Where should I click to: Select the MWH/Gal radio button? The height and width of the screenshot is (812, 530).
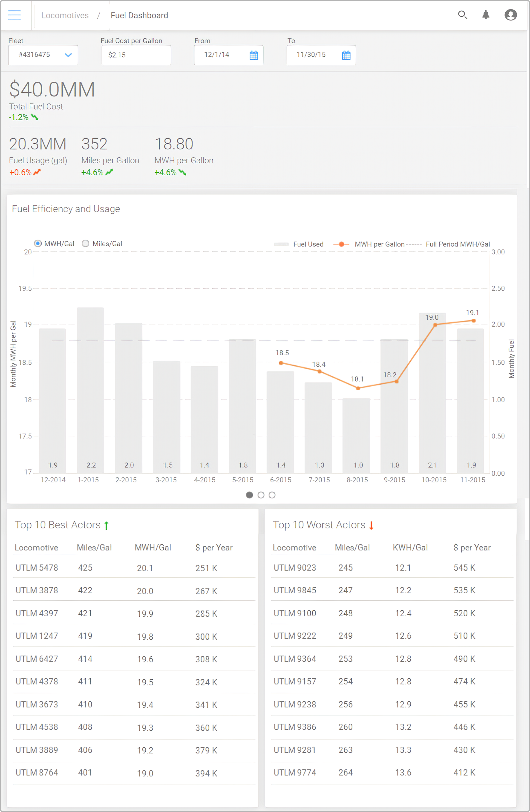point(38,244)
